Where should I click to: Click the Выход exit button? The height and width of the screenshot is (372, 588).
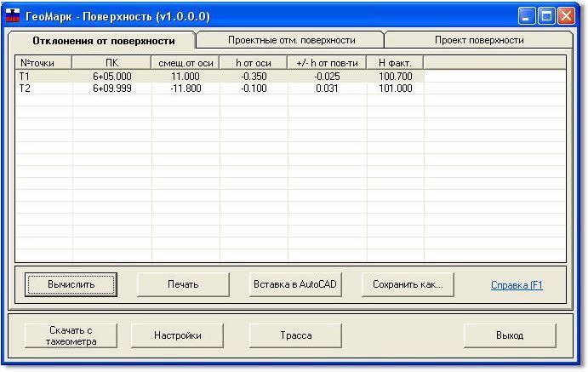click(510, 335)
